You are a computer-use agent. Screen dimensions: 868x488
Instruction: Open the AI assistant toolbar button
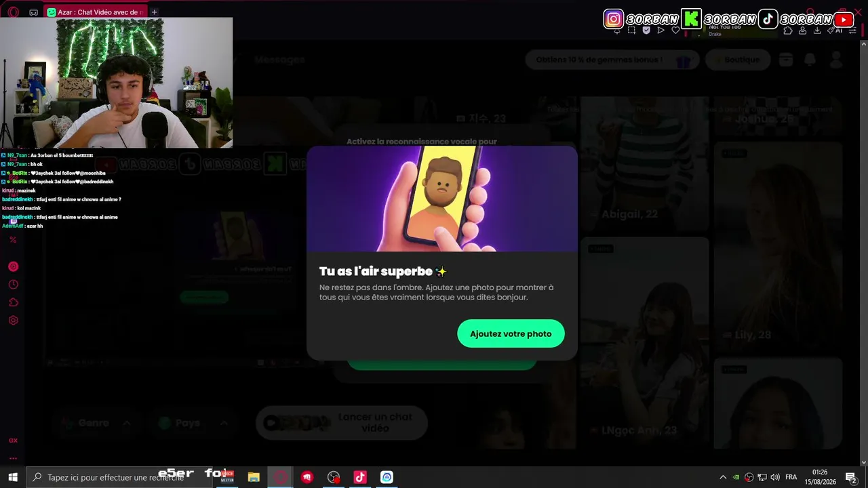tap(836, 30)
